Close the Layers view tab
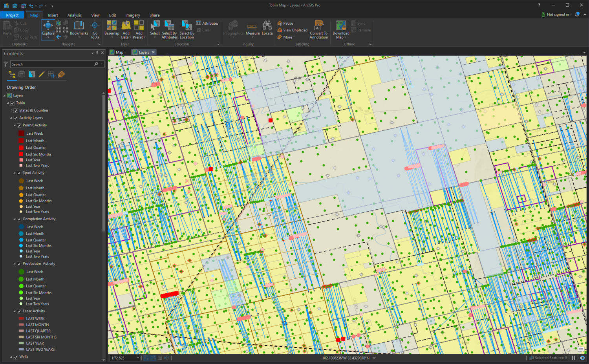This screenshot has height=364, width=589. [153, 52]
